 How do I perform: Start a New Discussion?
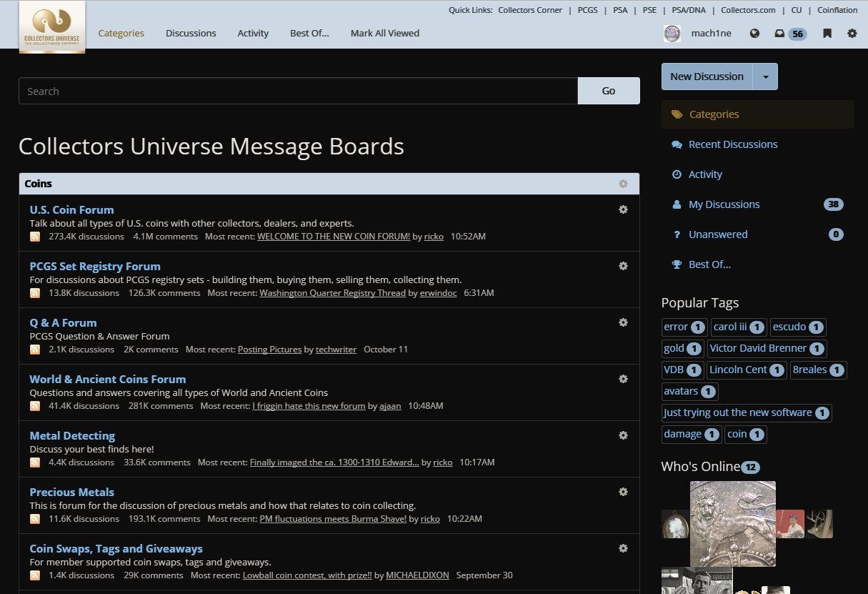pos(707,76)
